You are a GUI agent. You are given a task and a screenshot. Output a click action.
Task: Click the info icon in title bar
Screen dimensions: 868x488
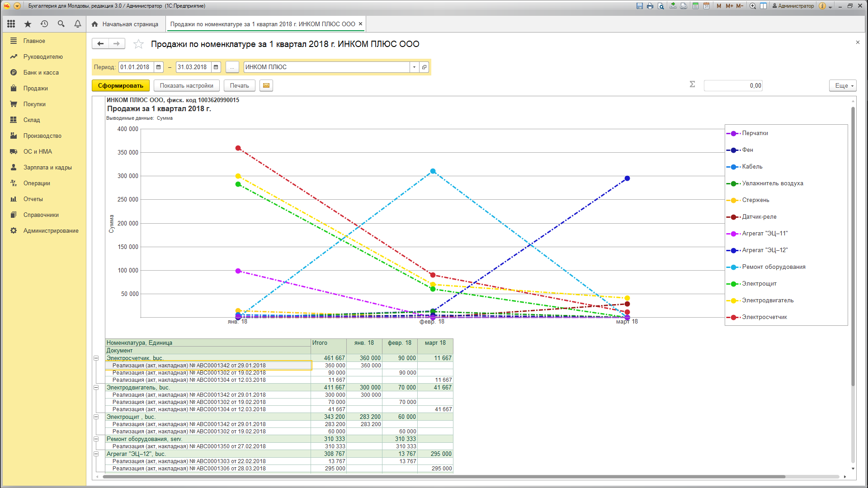tap(822, 6)
